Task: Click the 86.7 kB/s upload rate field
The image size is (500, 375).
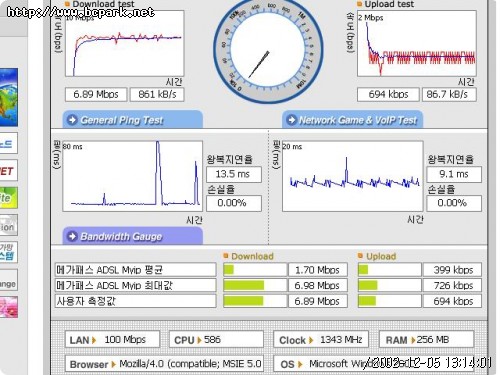Action: pyautogui.click(x=449, y=94)
